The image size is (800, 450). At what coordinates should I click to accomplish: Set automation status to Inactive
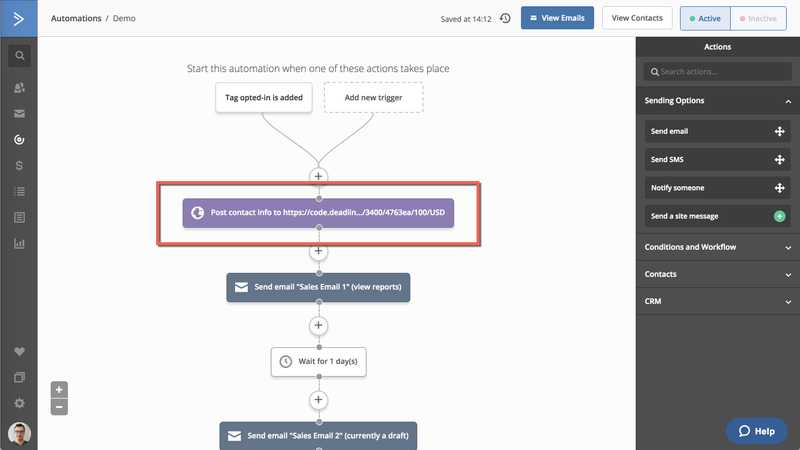(x=758, y=18)
